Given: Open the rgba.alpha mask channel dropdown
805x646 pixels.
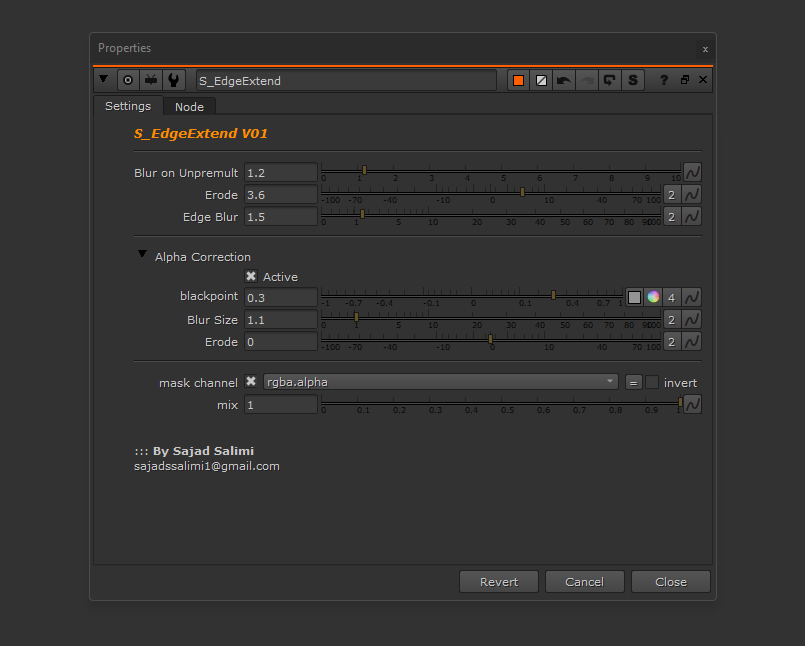Looking at the screenshot, I should (x=441, y=382).
